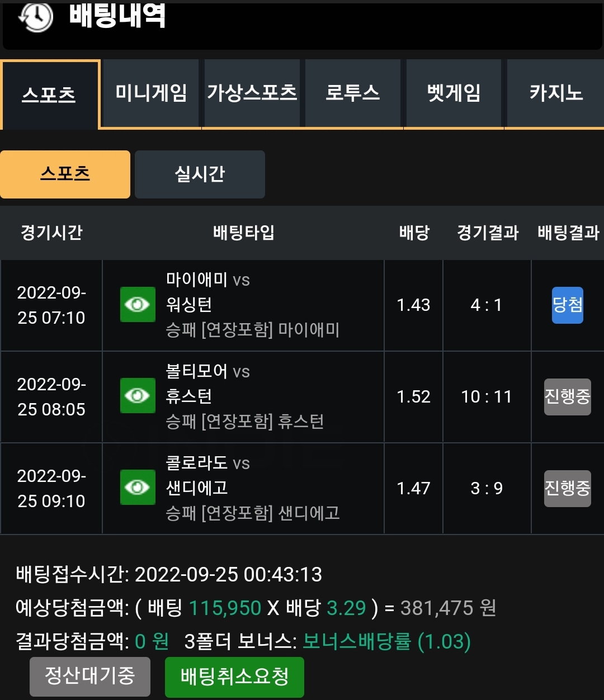Click the 정산대기중 status button
Viewport: 604px width, 700px height.
[x=90, y=677]
